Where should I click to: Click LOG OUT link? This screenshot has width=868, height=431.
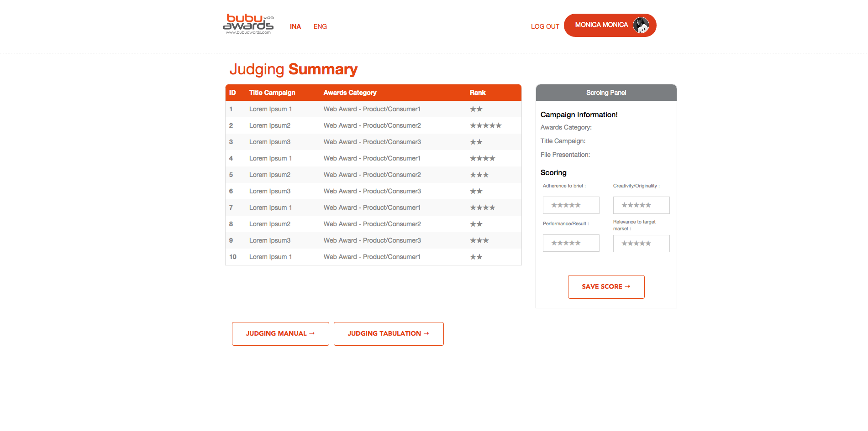pyautogui.click(x=545, y=26)
